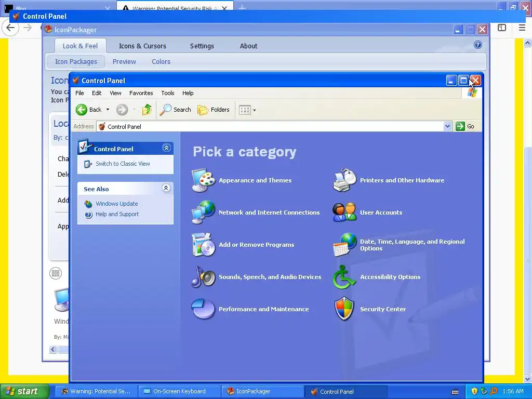532x399 pixels.
Task: Open IconPackager About tab
Action: pyautogui.click(x=249, y=46)
